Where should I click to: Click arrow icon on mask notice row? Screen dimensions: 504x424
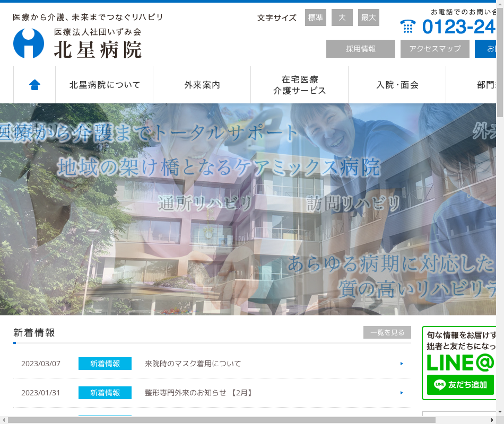pos(402,364)
